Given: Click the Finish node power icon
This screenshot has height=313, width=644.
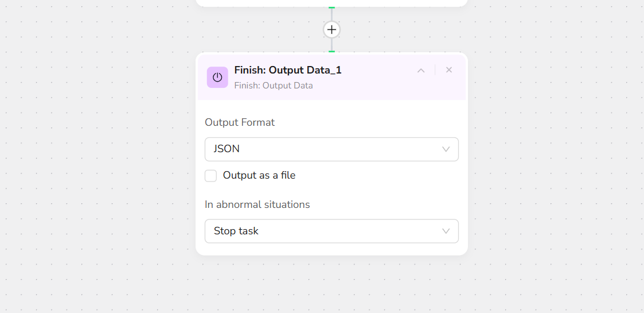Looking at the screenshot, I should tap(217, 78).
